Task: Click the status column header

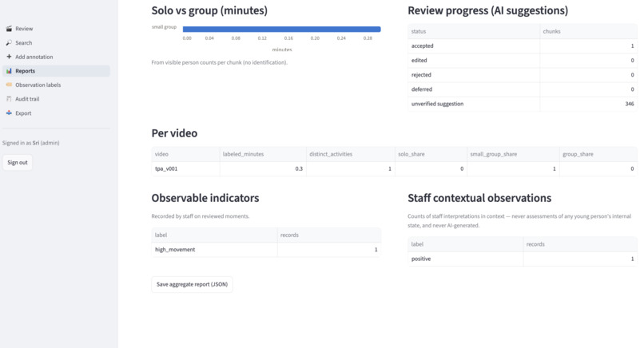Action: tap(474, 31)
